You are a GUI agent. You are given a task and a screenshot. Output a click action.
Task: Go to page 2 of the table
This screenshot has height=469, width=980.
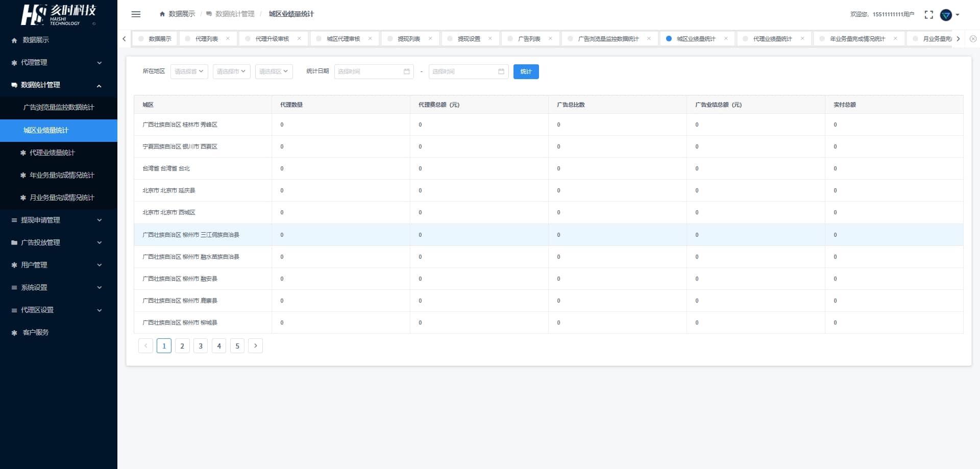182,346
